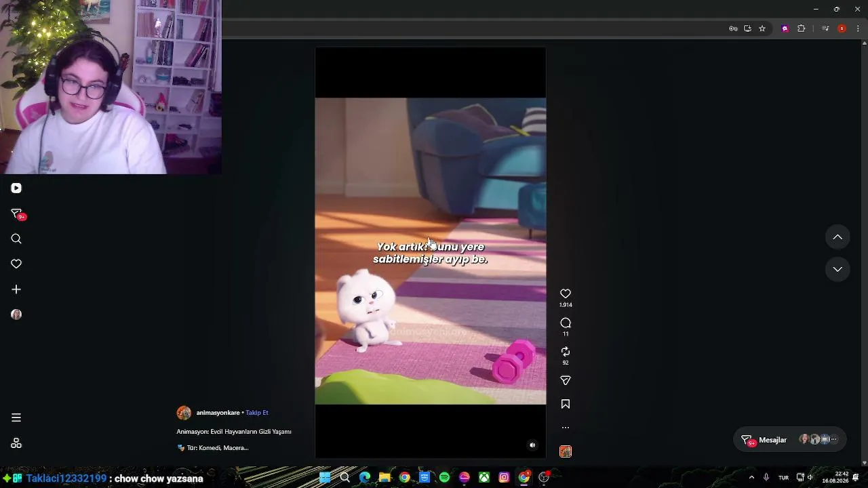Open direct messages icon in left sidebar
Viewport: 868px width, 488px height.
click(17, 214)
